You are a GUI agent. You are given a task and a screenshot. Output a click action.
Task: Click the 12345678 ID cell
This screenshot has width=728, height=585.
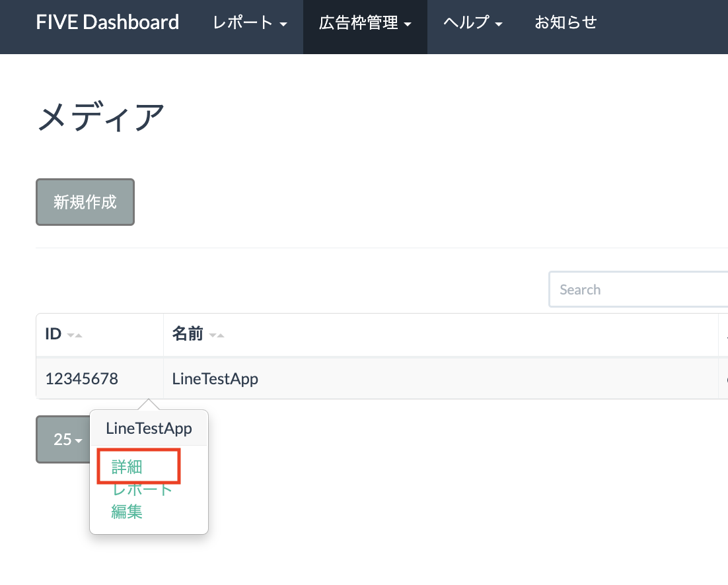point(81,378)
